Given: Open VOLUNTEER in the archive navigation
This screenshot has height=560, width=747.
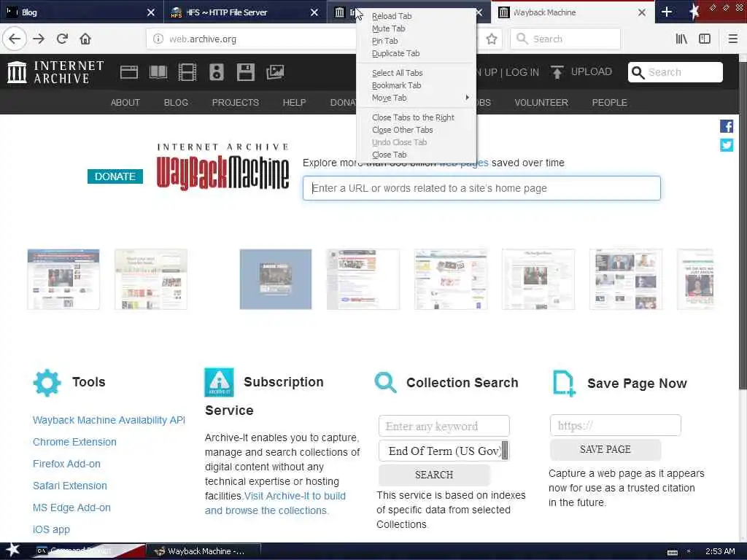Looking at the screenshot, I should tap(541, 102).
